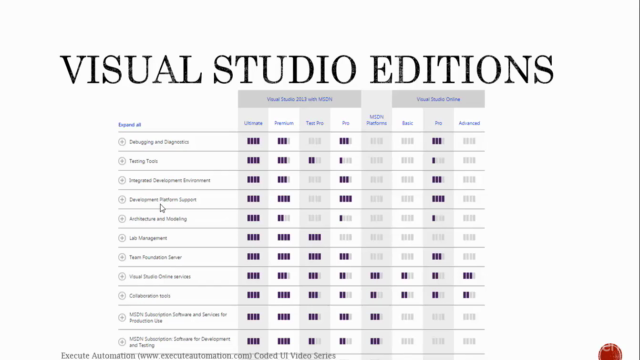Click Ultimate rating bars for Team Foundation Server
Viewport: 640px width, 360px height.
[x=253, y=257]
